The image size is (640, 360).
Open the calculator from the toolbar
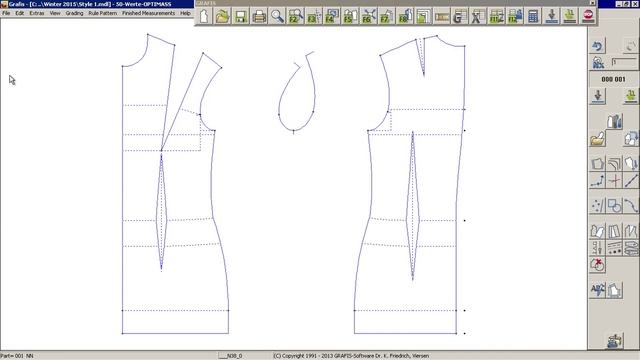pyautogui.click(x=533, y=16)
